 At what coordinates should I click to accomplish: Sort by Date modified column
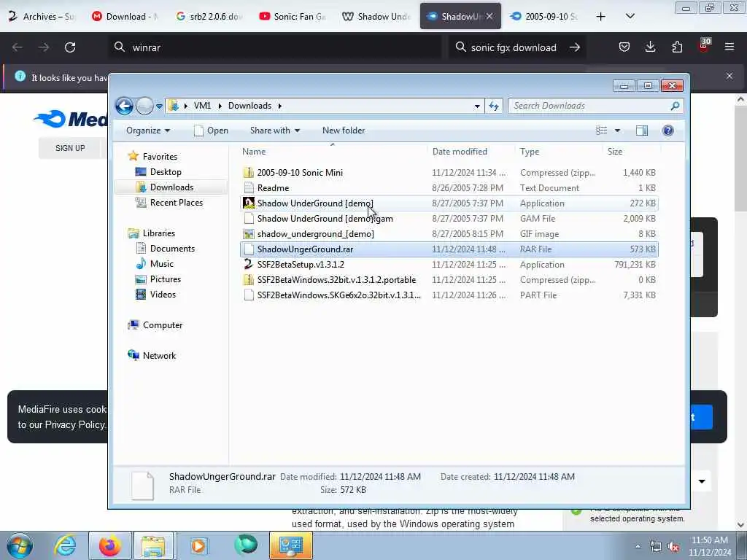pyautogui.click(x=471, y=152)
